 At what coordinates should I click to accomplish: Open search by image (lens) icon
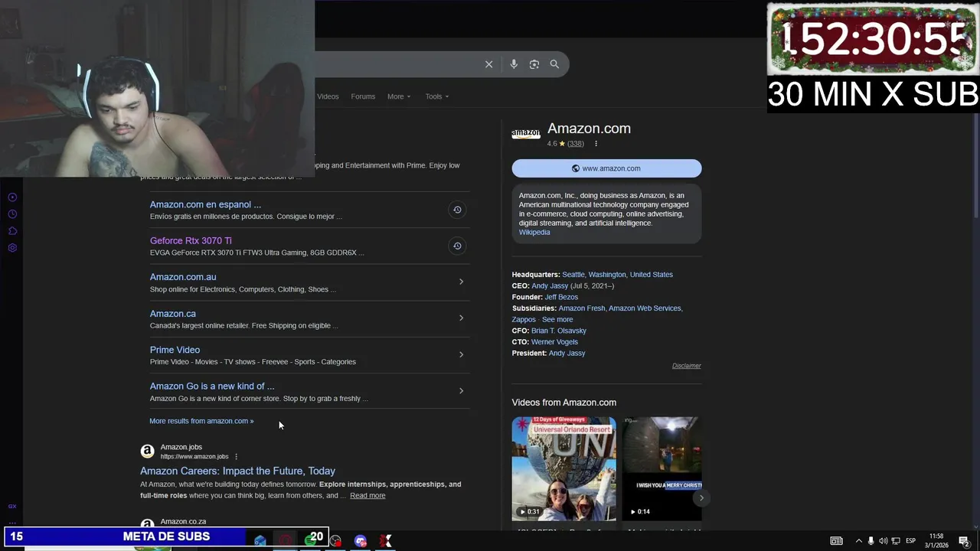[x=534, y=64]
